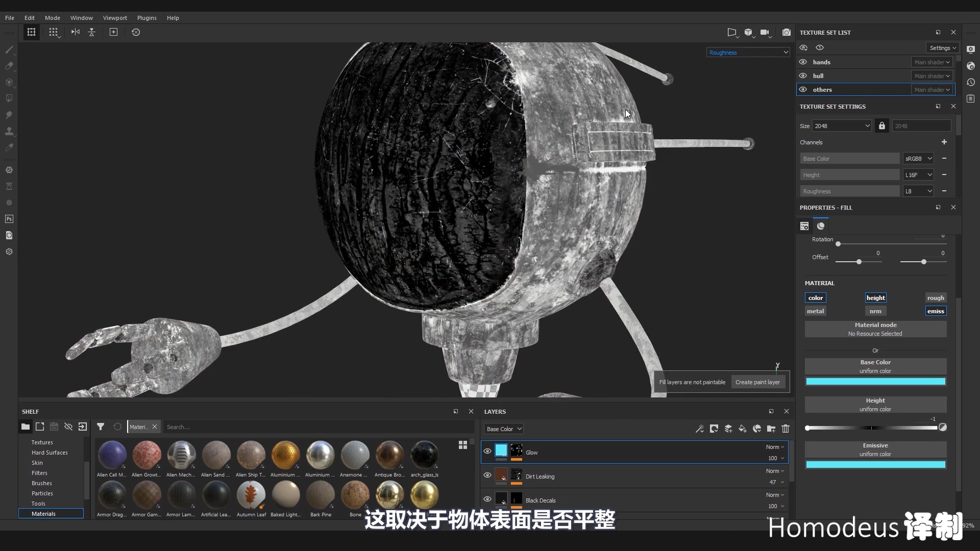Click the rotation history reset icon
980x551 pixels.
click(136, 32)
